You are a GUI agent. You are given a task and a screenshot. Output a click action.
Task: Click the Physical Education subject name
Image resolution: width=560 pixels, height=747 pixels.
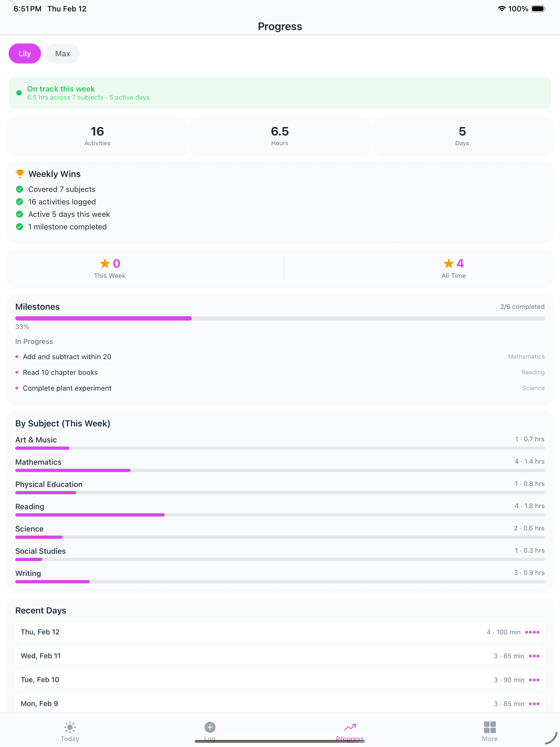49,484
